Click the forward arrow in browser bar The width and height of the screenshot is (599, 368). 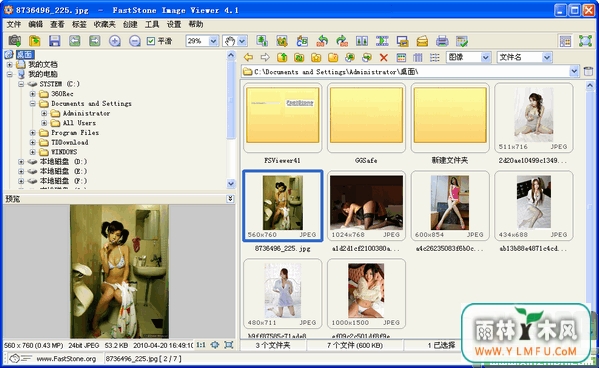265,57
